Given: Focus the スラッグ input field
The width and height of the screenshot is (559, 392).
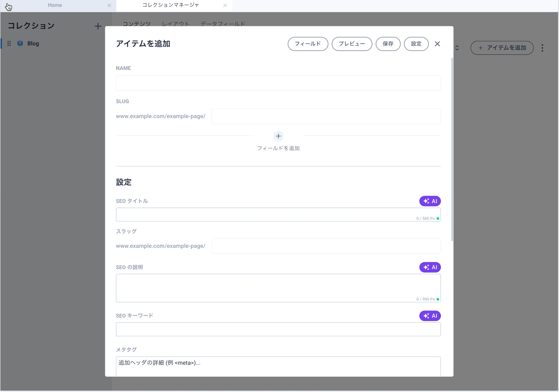Looking at the screenshot, I should point(326,246).
